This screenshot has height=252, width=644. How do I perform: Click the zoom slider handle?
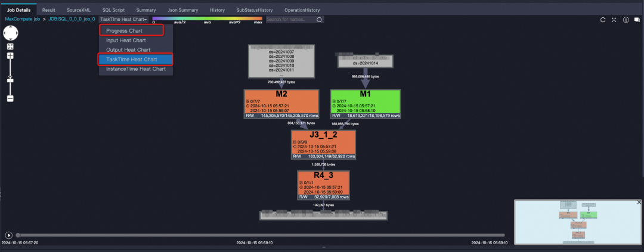coord(11,81)
